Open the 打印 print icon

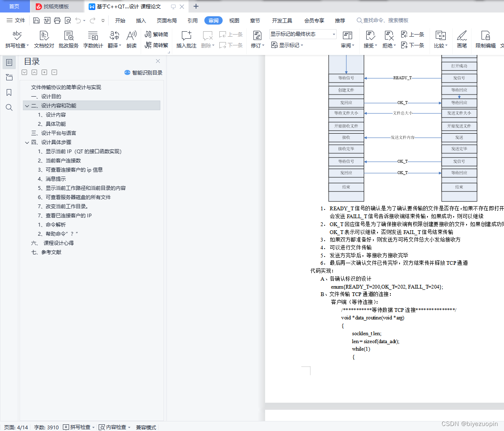tap(57, 20)
